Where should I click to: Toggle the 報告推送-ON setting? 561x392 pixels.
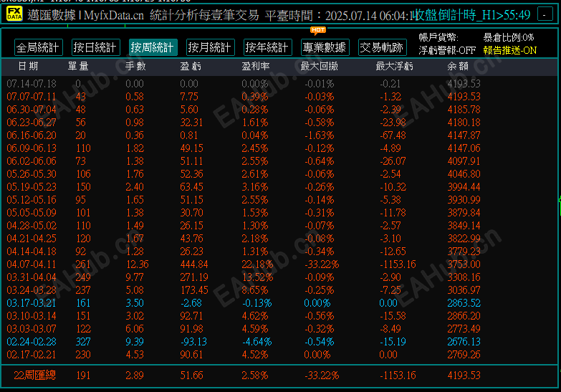510,50
